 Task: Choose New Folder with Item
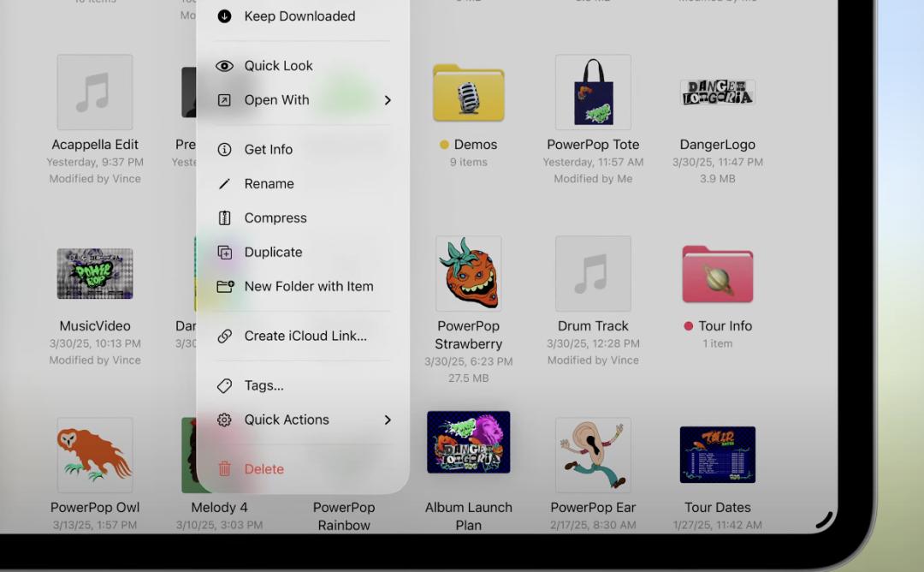point(302,286)
